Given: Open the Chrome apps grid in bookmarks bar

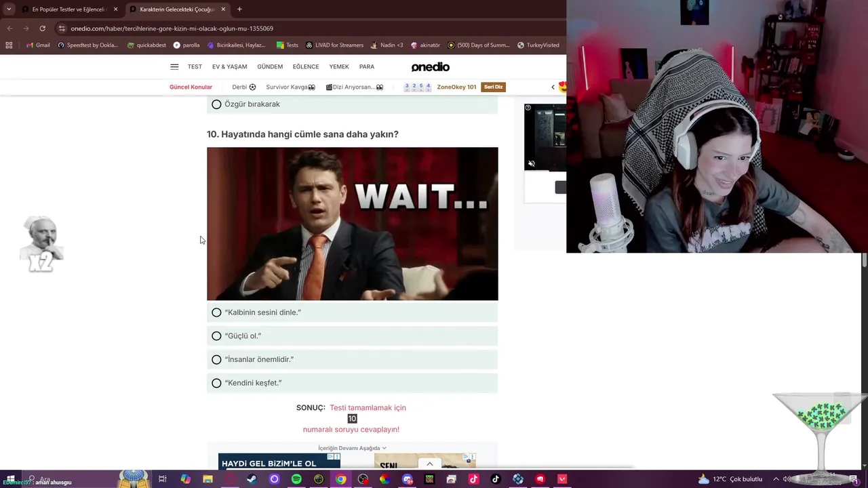Looking at the screenshot, I should [9, 45].
